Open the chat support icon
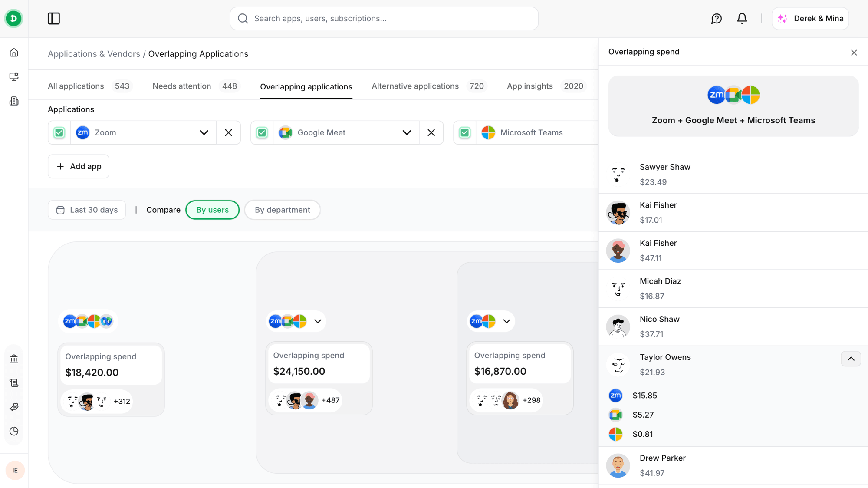 coord(717,19)
